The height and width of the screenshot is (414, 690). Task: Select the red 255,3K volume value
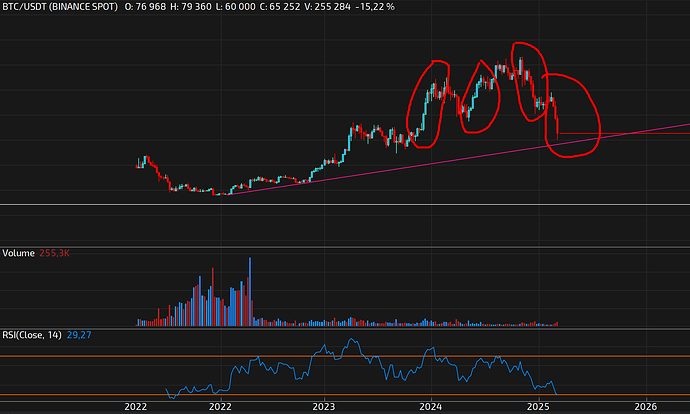(55, 254)
